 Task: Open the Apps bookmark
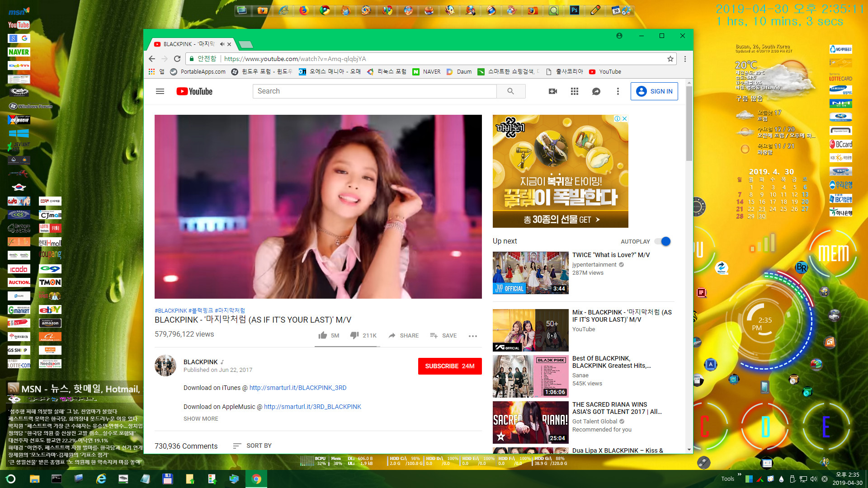tap(156, 71)
